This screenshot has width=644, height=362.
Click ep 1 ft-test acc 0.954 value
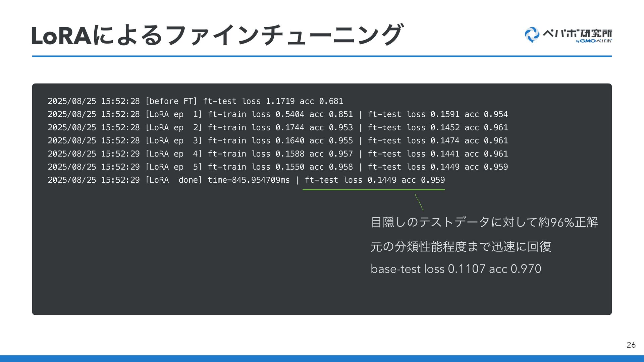[496, 114]
